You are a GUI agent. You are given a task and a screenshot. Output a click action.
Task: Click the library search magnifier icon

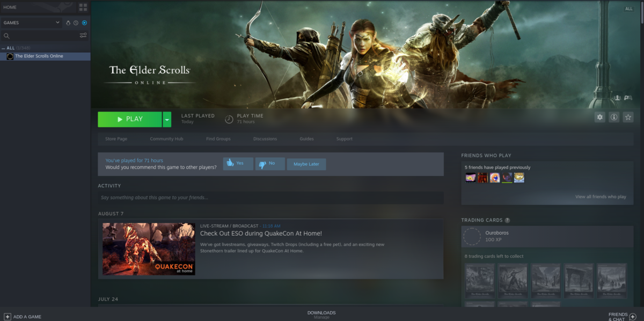pyautogui.click(x=6, y=36)
